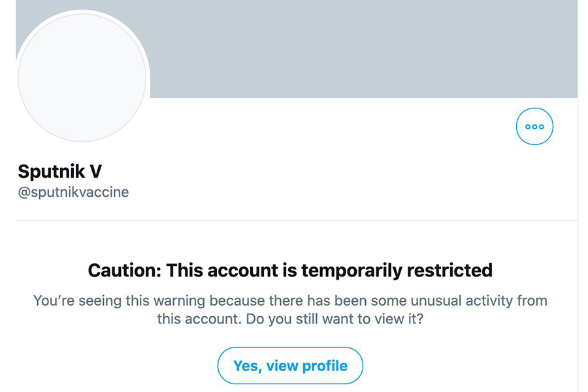Select the "Sputnik V" display name

point(59,171)
